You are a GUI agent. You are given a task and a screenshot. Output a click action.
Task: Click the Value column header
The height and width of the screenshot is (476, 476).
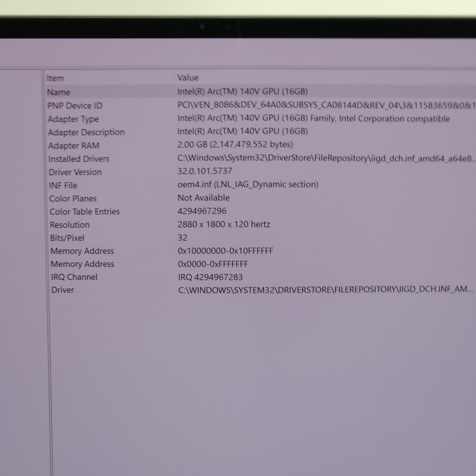coord(188,78)
